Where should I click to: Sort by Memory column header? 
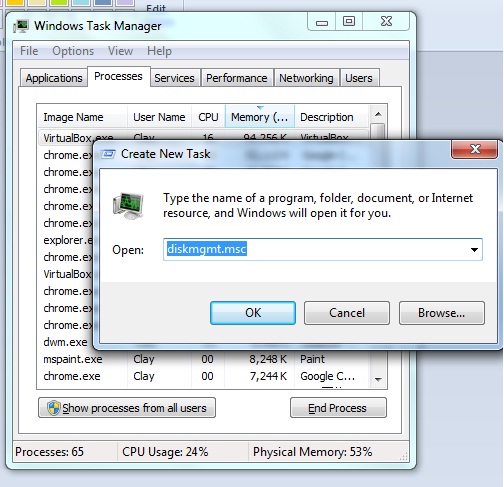(x=260, y=117)
